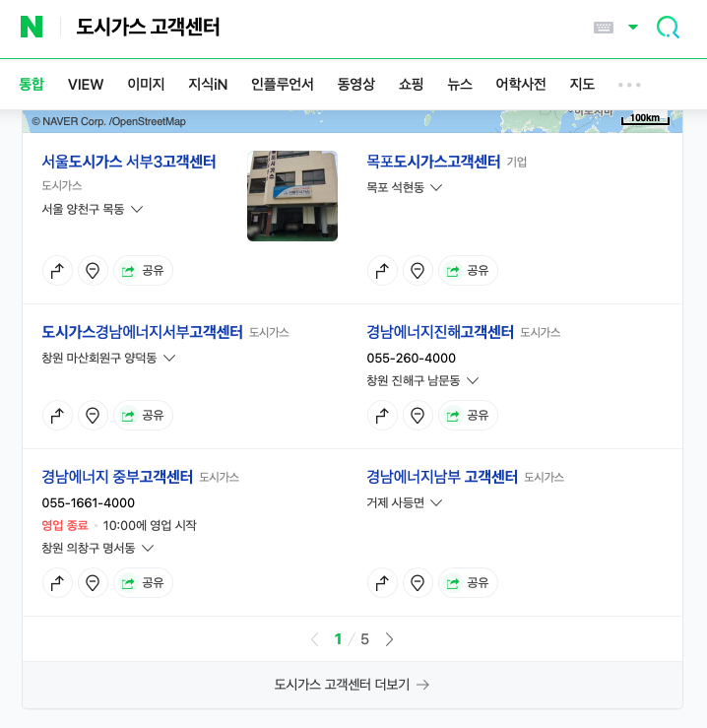This screenshot has width=707, height=728.
Task: Share 도시가스경남에너지서부고객센터 listing
Action: pyautogui.click(x=143, y=415)
